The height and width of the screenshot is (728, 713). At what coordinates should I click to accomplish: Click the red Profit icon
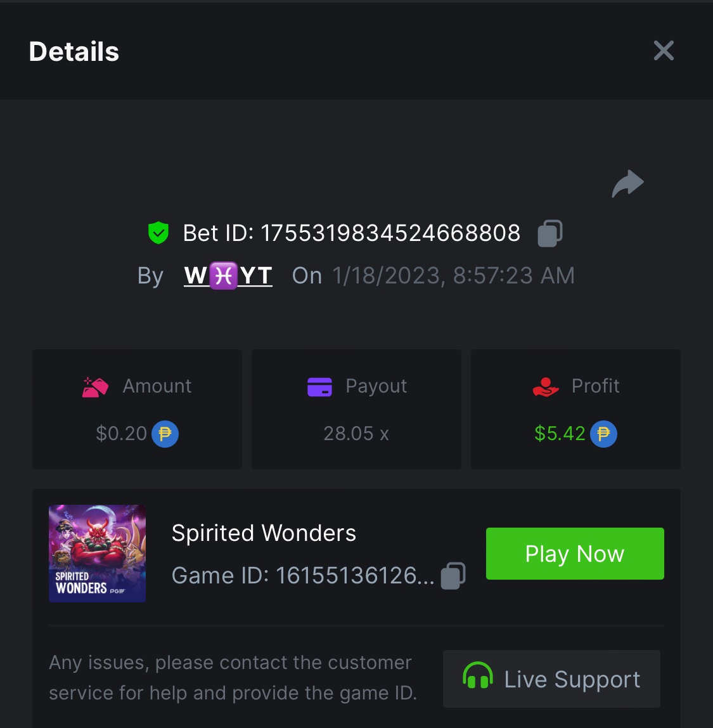(x=546, y=386)
